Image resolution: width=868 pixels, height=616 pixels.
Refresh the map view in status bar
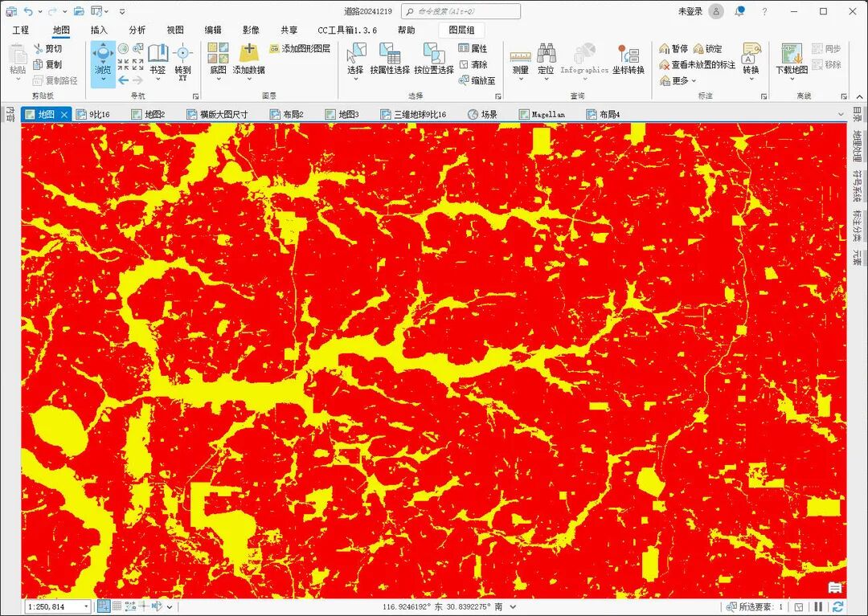tap(837, 606)
